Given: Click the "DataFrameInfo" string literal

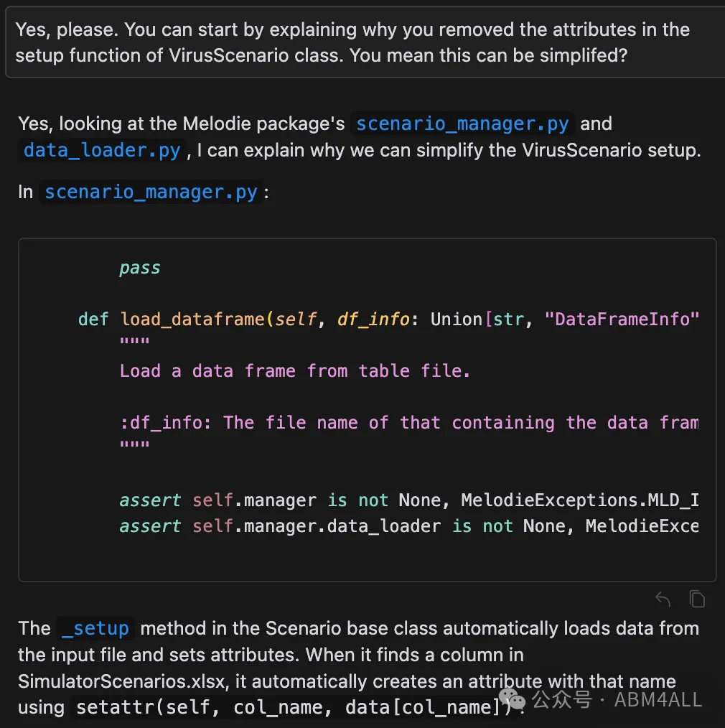Looking at the screenshot, I should tap(622, 319).
